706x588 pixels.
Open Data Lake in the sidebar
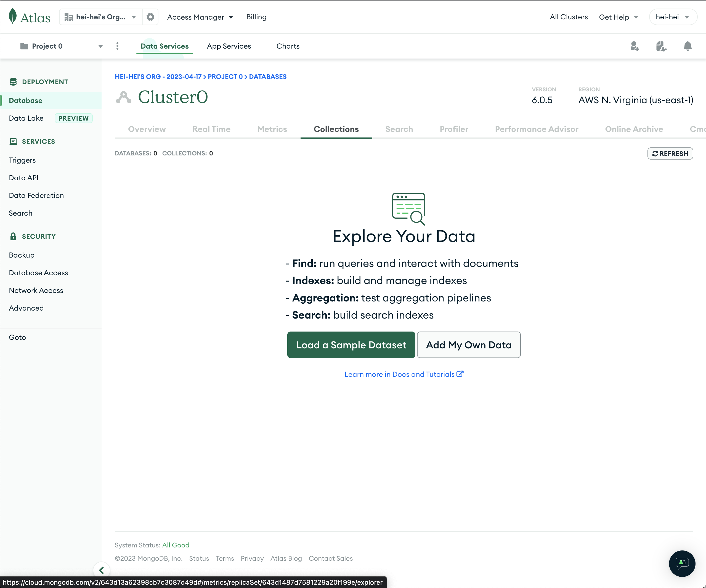[26, 118]
